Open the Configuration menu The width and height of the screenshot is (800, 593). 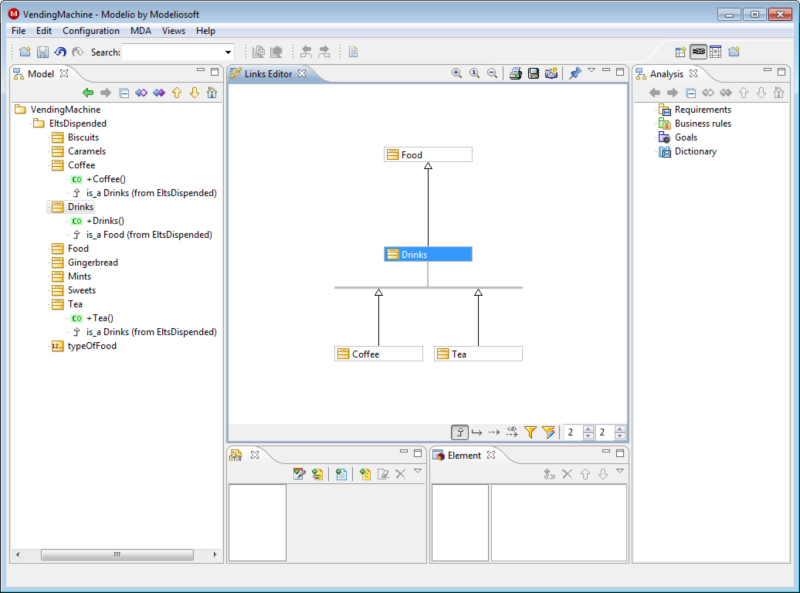pos(91,31)
